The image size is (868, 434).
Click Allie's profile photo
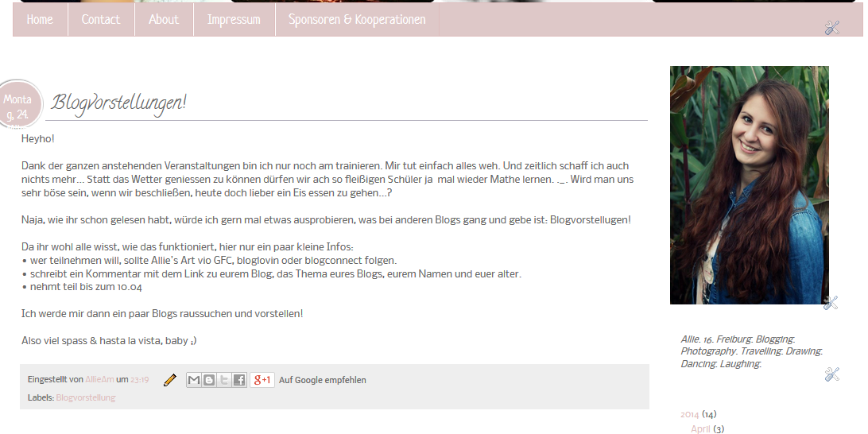750,185
